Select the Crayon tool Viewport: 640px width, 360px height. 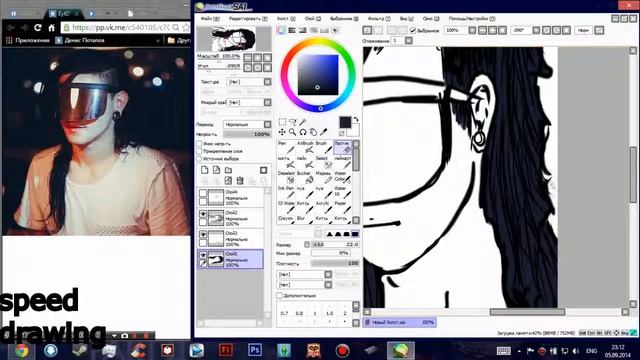point(286,220)
